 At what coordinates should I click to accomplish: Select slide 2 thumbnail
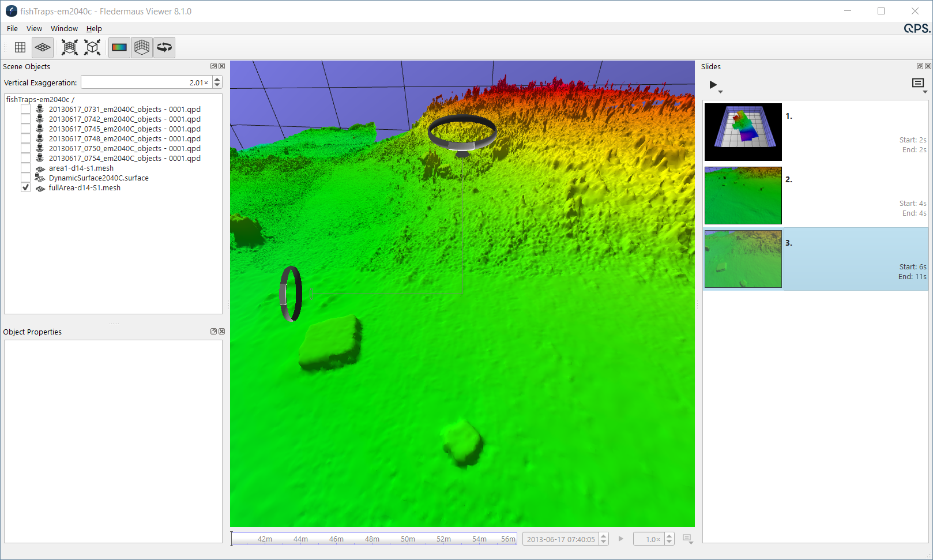(x=743, y=196)
